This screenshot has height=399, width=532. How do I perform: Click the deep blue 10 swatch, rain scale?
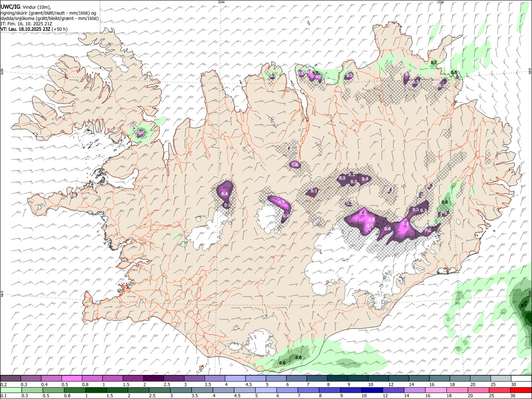click(372, 390)
